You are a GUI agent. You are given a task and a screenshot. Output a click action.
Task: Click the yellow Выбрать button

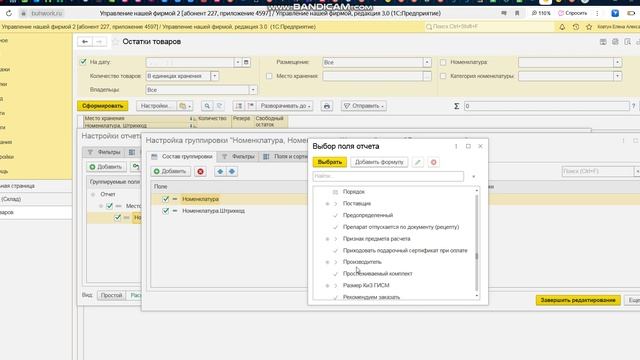point(330,162)
